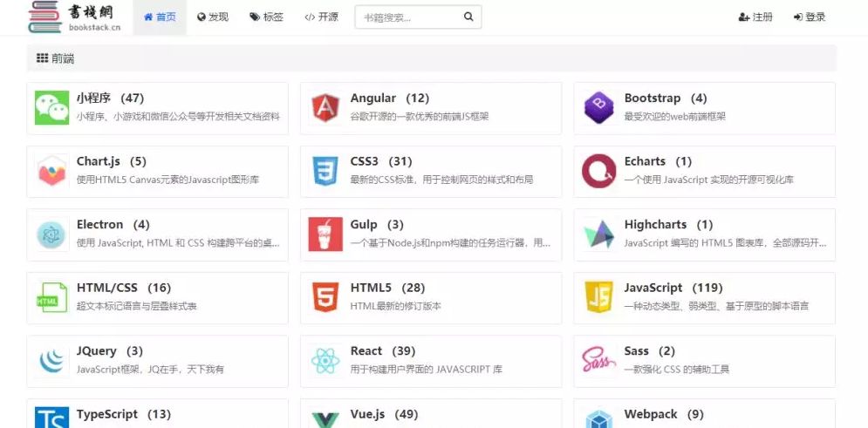
Task: Click description 一款强化 CSS 的辅助工具
Action: tap(676, 370)
